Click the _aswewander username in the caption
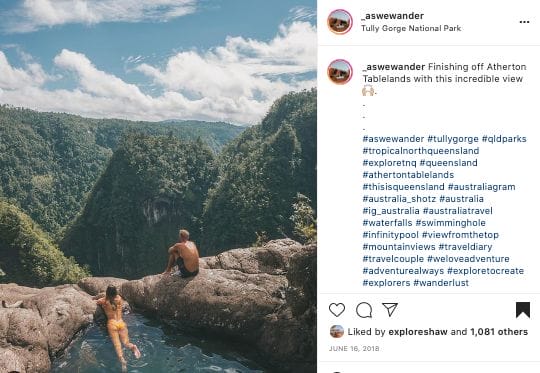The width and height of the screenshot is (540, 373). tap(394, 67)
